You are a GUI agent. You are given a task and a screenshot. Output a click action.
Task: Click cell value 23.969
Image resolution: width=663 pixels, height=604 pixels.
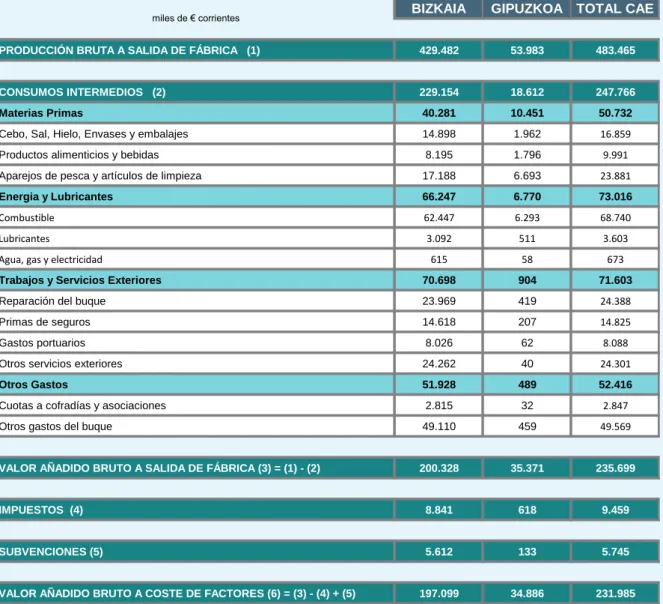pos(439,301)
